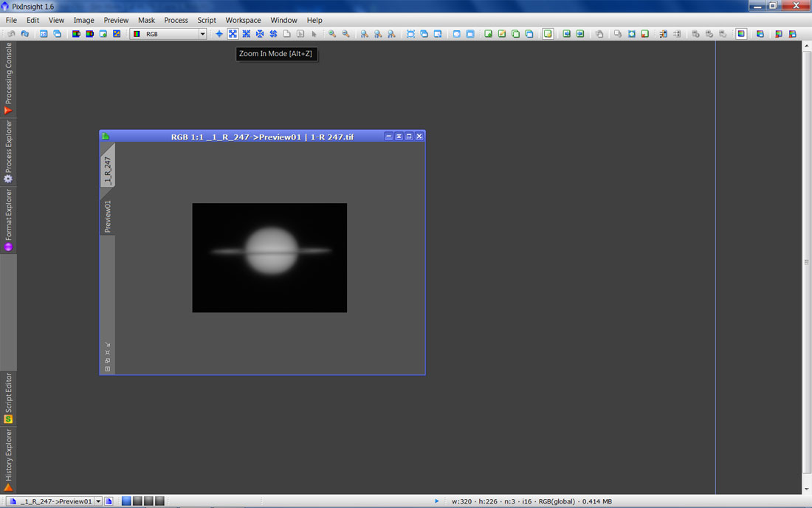Open the Process menu

coord(176,20)
